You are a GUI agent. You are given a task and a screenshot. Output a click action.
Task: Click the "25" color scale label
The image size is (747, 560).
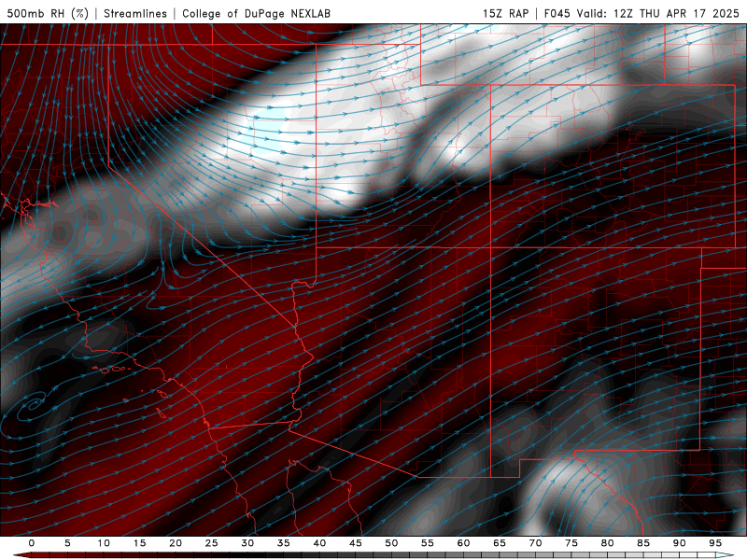point(212,543)
